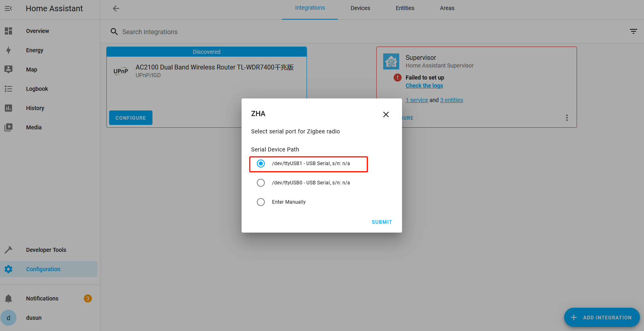Screen dimensions: 644x331
Task: Switch to the Entities tab
Action: click(405, 8)
